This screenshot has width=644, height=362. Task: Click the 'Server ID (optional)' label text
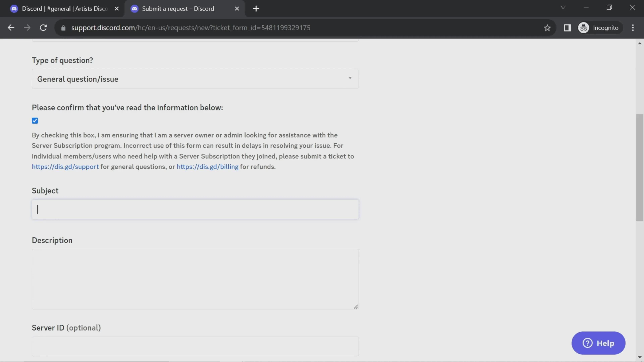[66, 328]
